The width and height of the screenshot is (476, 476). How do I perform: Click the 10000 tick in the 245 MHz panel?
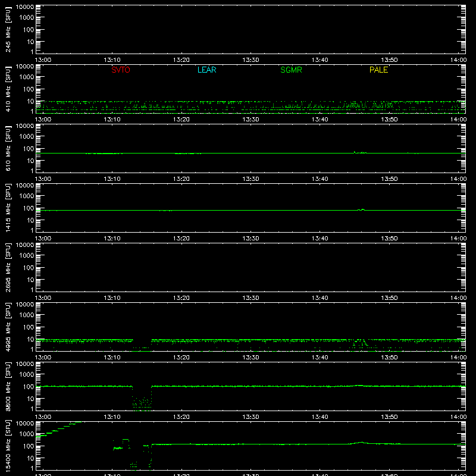tap(25, 7)
